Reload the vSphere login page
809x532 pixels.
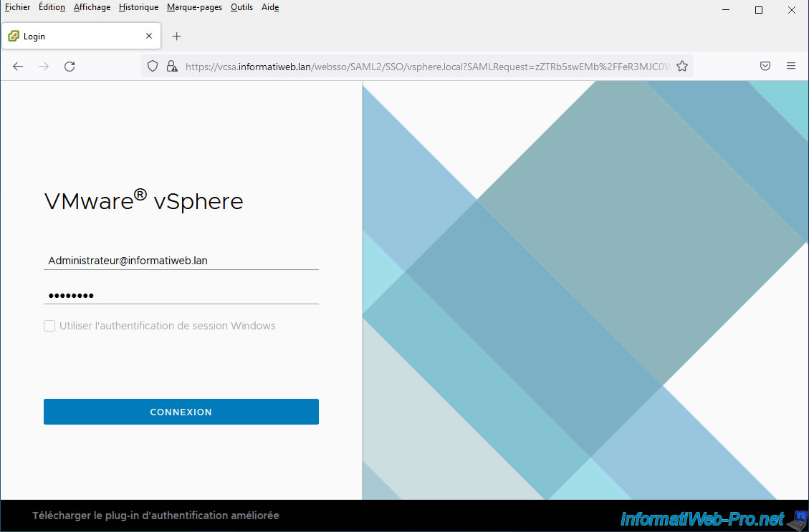(x=70, y=67)
